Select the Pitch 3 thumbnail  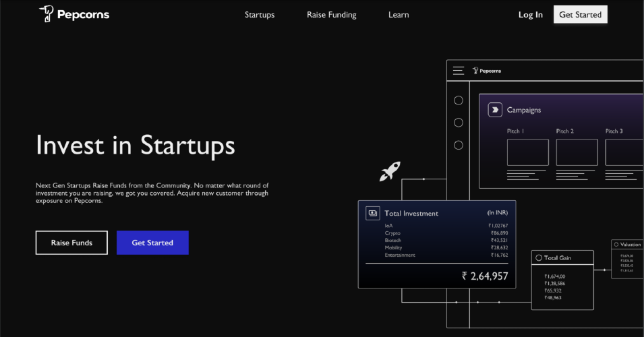624,152
